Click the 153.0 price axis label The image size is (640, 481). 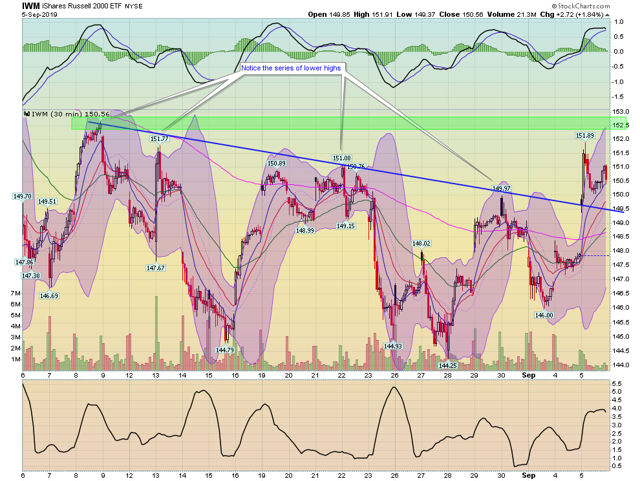tap(620, 111)
